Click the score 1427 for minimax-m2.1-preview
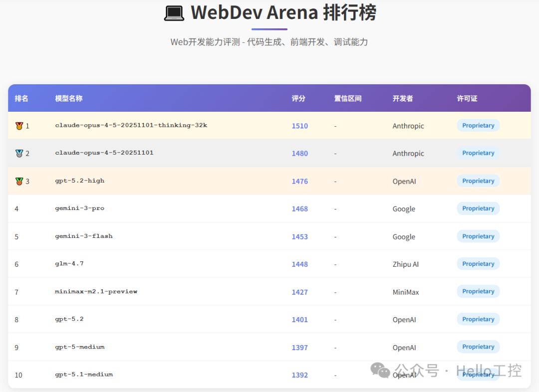 299,292
